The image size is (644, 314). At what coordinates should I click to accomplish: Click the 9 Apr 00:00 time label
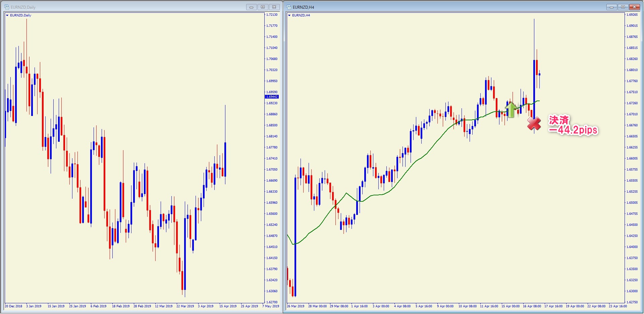[445, 306]
